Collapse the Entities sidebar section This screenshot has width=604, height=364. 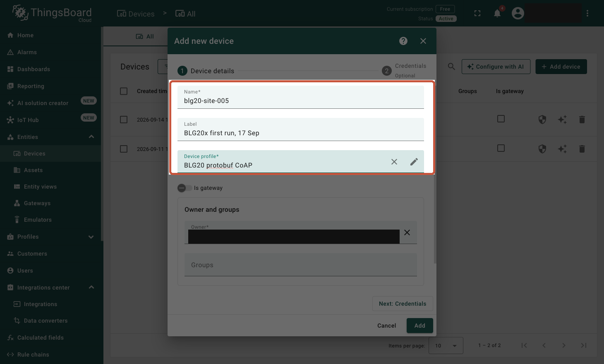coord(91,137)
